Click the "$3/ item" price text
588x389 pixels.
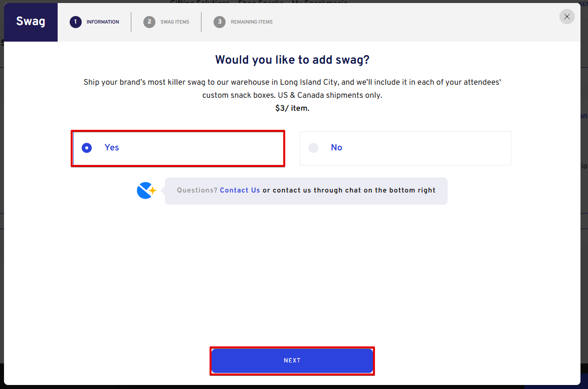pyautogui.click(x=292, y=108)
